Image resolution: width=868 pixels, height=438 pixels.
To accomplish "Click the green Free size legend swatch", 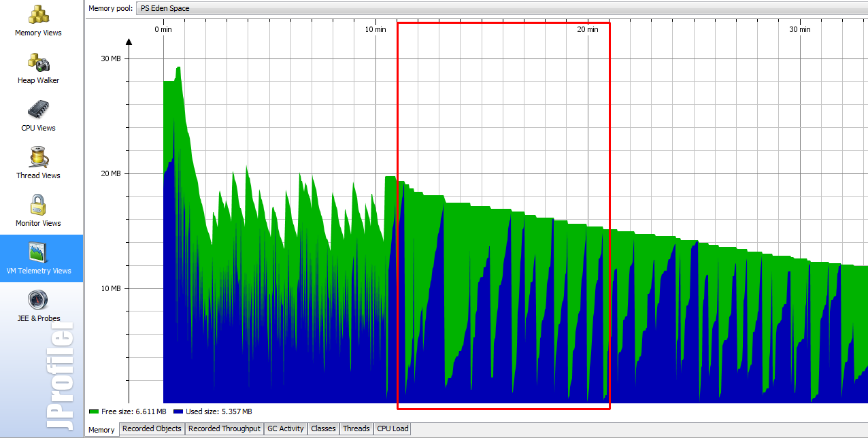I will (x=94, y=412).
